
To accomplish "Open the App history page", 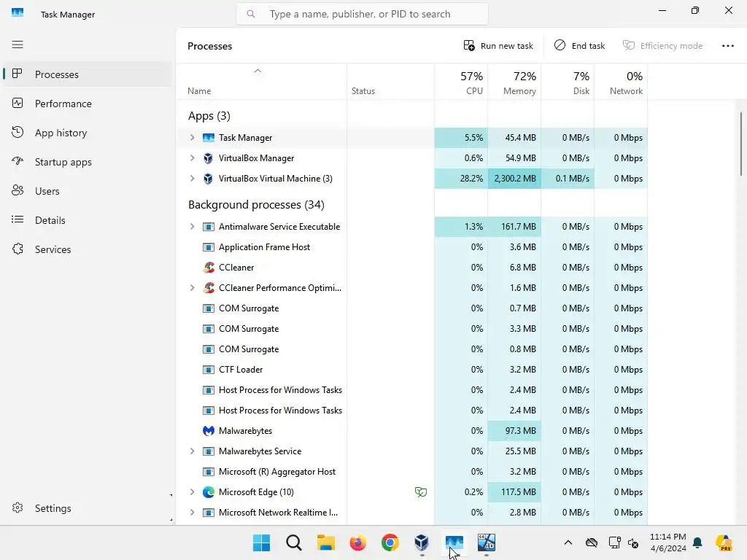I will click(x=87, y=133).
